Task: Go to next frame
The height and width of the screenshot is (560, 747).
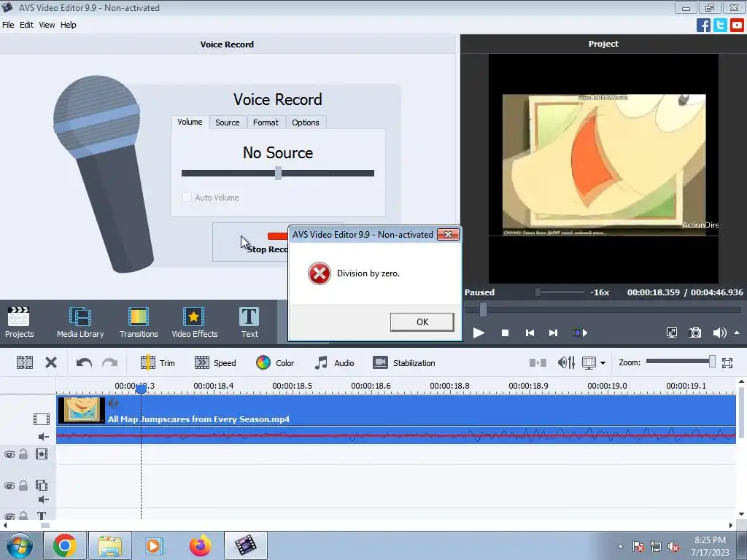Action: [553, 332]
